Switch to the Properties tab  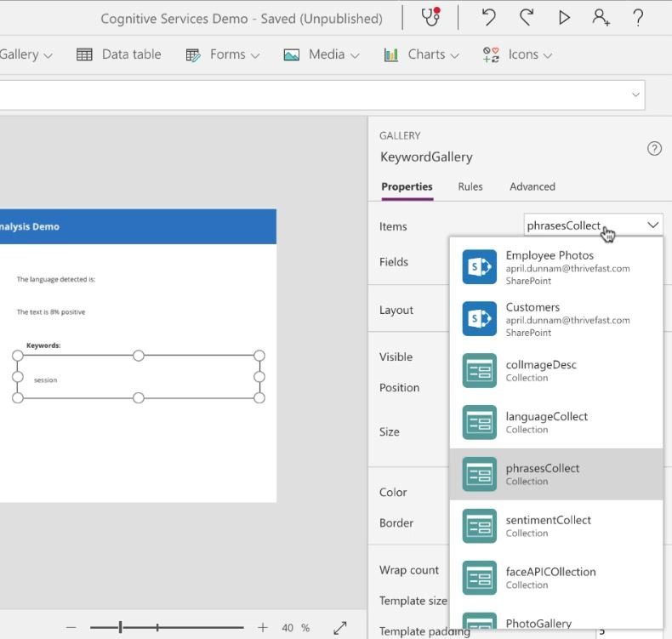[x=407, y=187]
